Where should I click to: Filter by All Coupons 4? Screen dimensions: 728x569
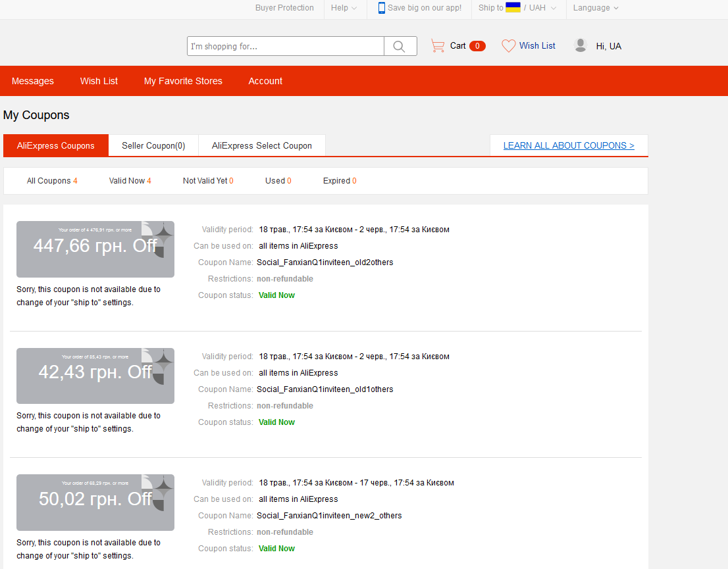pyautogui.click(x=52, y=180)
